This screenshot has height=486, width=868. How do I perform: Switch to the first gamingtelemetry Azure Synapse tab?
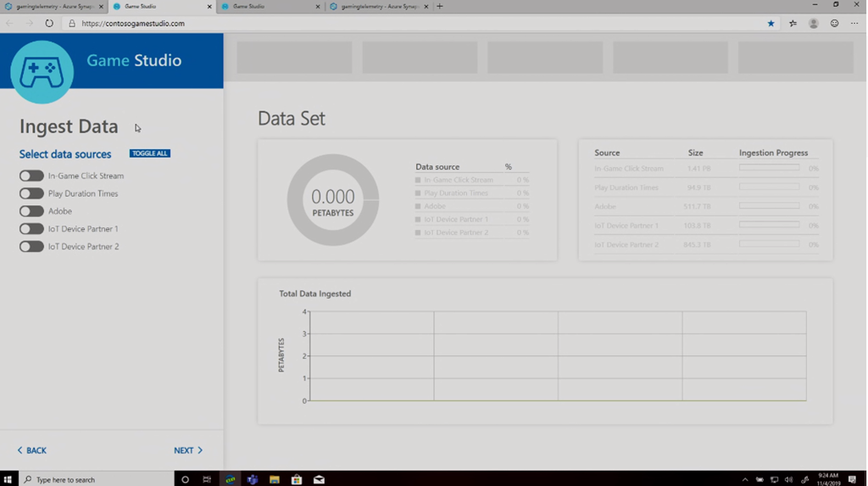(51, 7)
